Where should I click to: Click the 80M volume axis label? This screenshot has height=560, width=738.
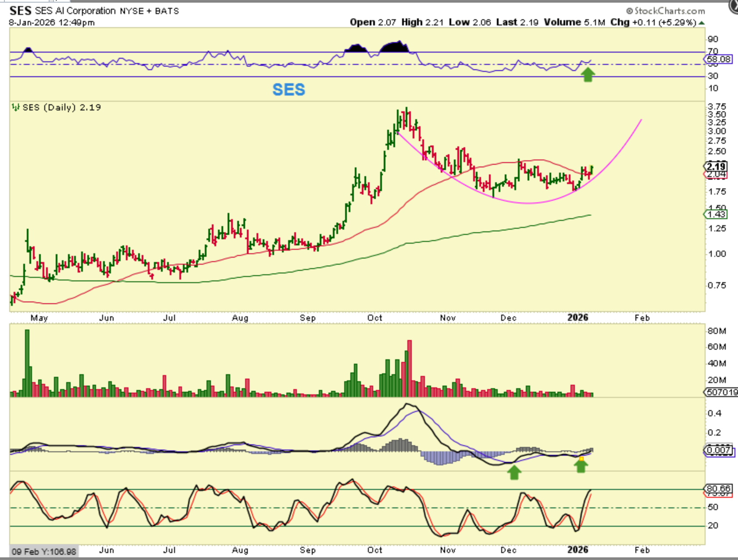pyautogui.click(x=717, y=331)
